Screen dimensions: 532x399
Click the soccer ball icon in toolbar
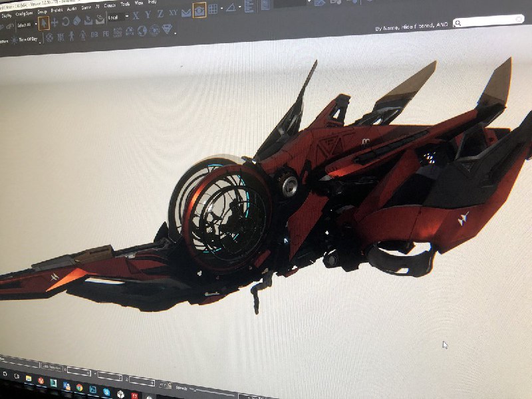point(49,37)
